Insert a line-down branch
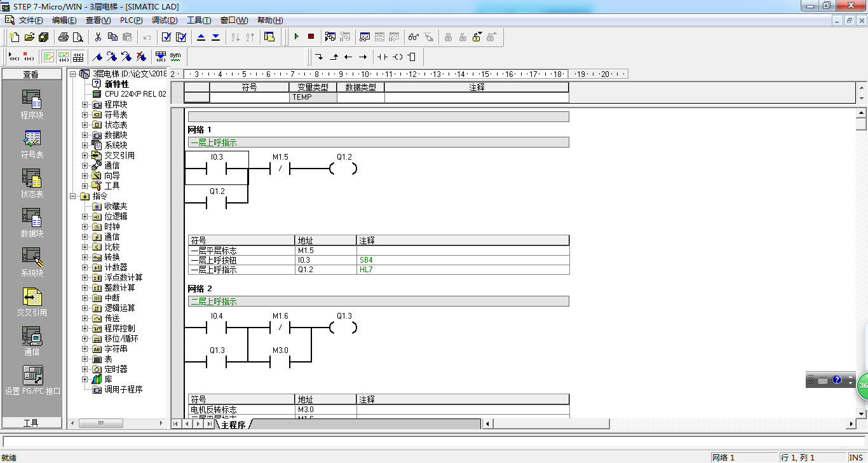The image size is (868, 463). (x=319, y=57)
